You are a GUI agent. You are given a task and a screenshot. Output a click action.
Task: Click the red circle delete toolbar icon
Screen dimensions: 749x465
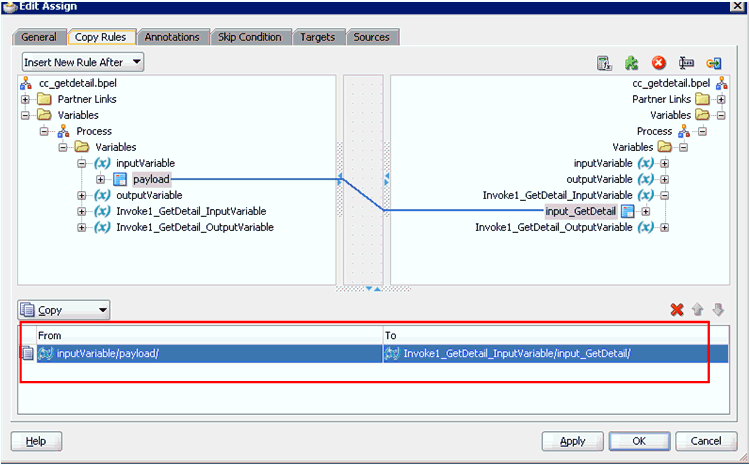(659, 63)
